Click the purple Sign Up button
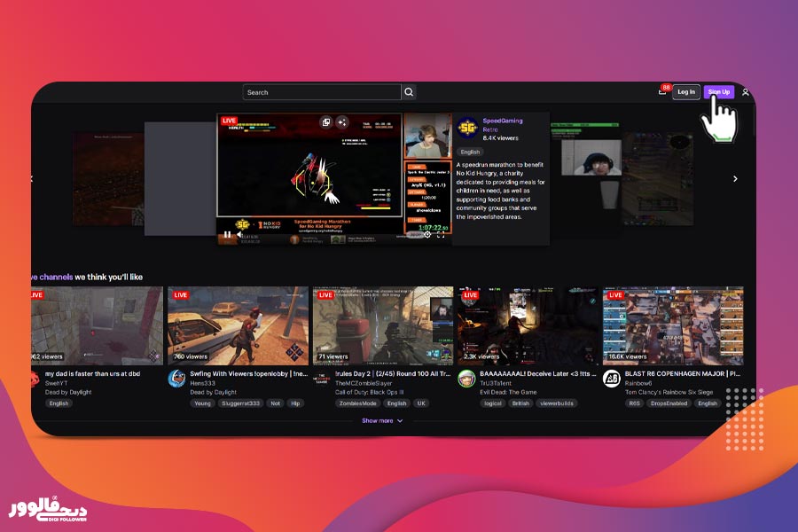Viewport: 798px width, 532px height. point(718,92)
